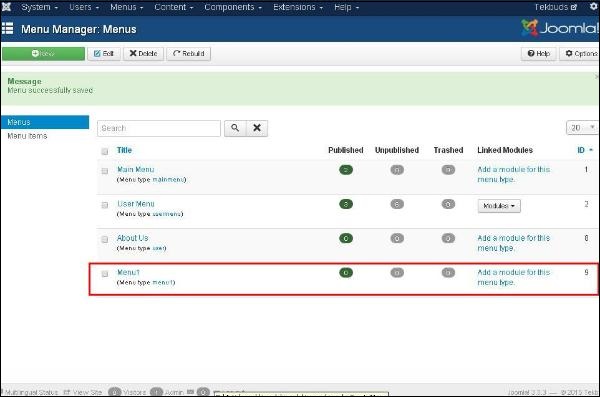The width and height of the screenshot is (600, 397).
Task: Sort by the Title column header
Action: (124, 150)
